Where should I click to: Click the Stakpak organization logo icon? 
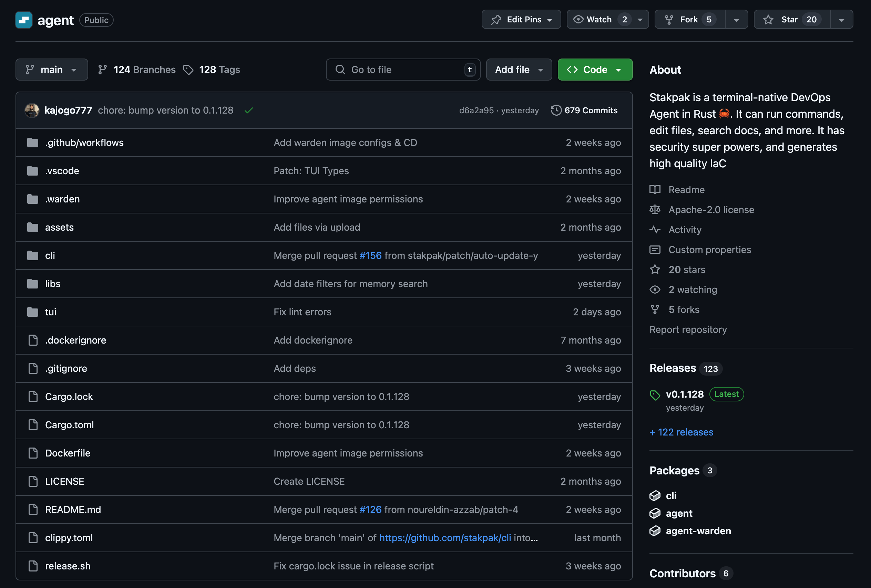(24, 20)
